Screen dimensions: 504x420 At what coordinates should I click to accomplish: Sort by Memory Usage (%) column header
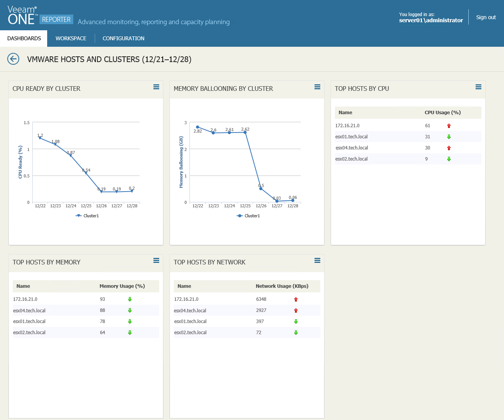click(x=122, y=286)
